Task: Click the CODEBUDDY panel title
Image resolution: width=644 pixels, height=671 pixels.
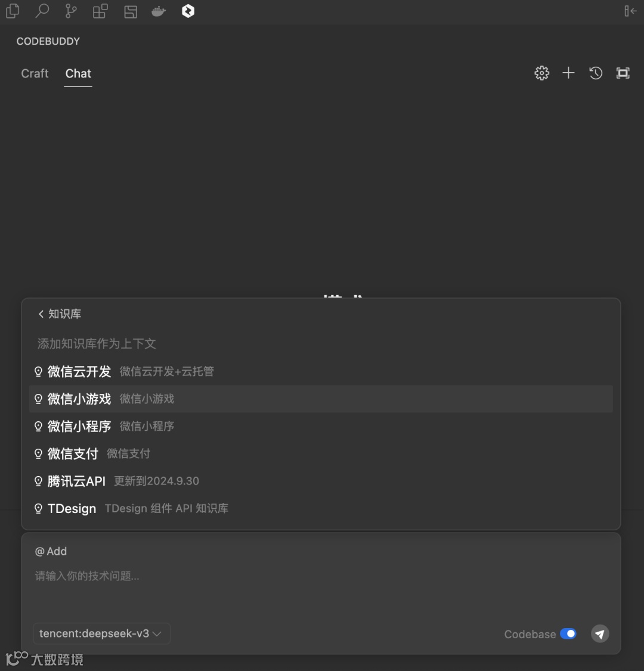Action: click(x=48, y=41)
